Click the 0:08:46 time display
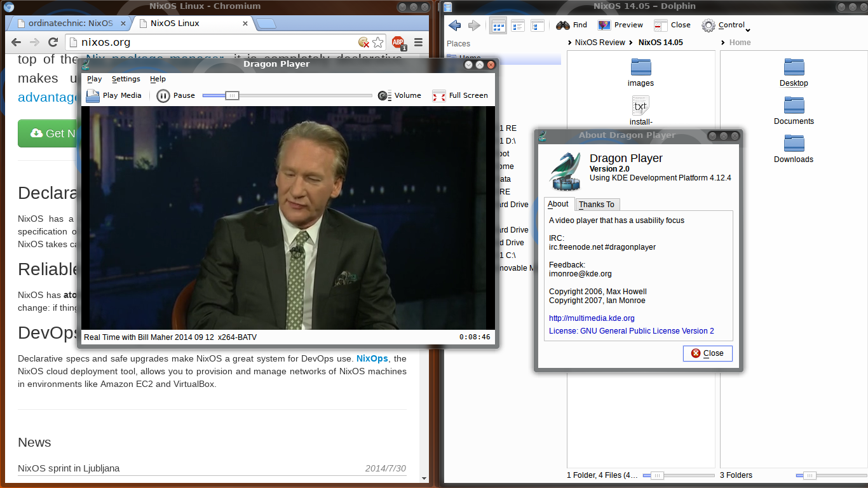This screenshot has height=488, width=868. click(475, 337)
